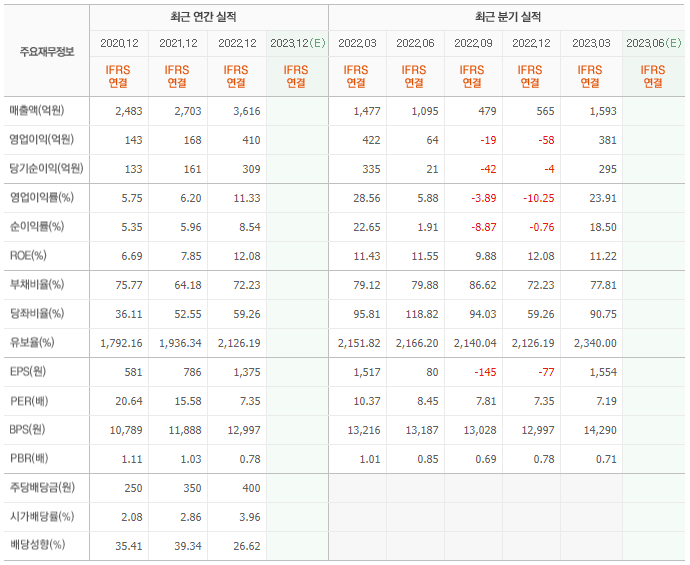Select the '매출액(억원)' row label

[x=37, y=110]
